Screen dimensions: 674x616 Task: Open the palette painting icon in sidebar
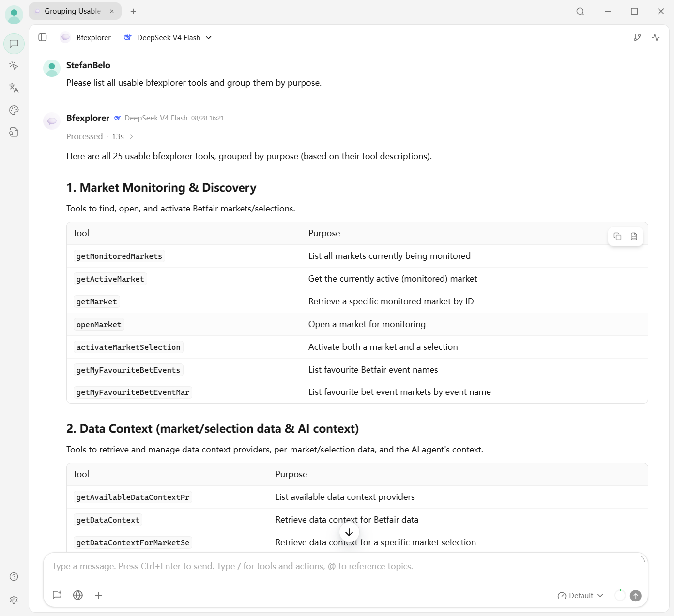pos(14,110)
